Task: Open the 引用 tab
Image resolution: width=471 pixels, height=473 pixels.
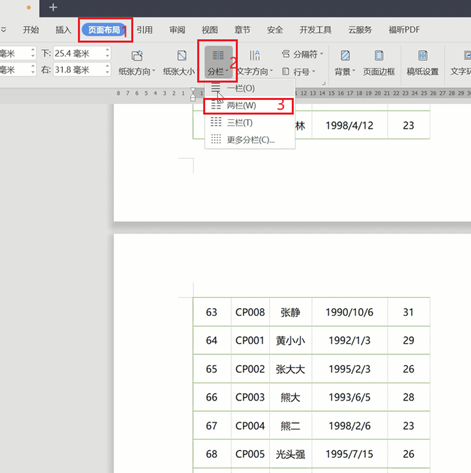Action: coord(144,30)
